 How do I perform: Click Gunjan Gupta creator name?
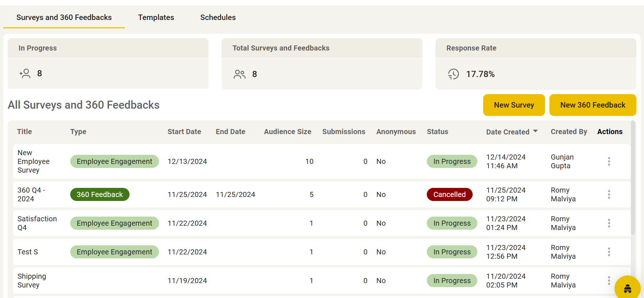point(562,161)
